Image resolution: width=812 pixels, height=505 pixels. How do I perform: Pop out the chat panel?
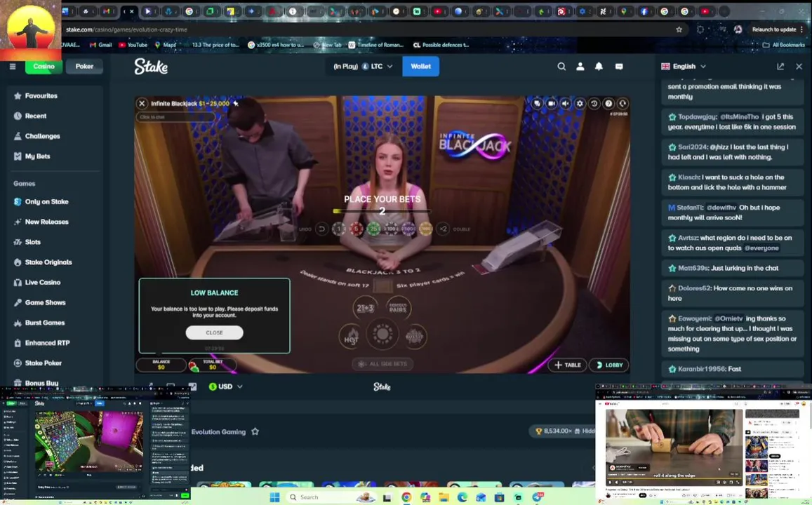pyautogui.click(x=780, y=66)
